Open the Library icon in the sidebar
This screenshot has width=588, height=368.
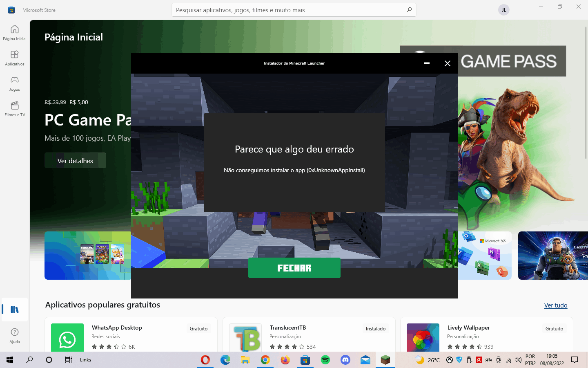pyautogui.click(x=15, y=310)
